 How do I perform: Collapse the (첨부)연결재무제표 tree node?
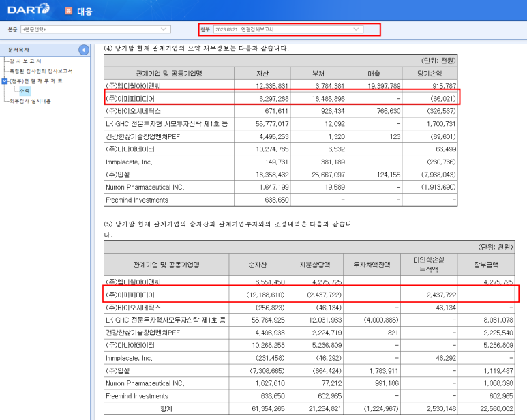click(4, 81)
